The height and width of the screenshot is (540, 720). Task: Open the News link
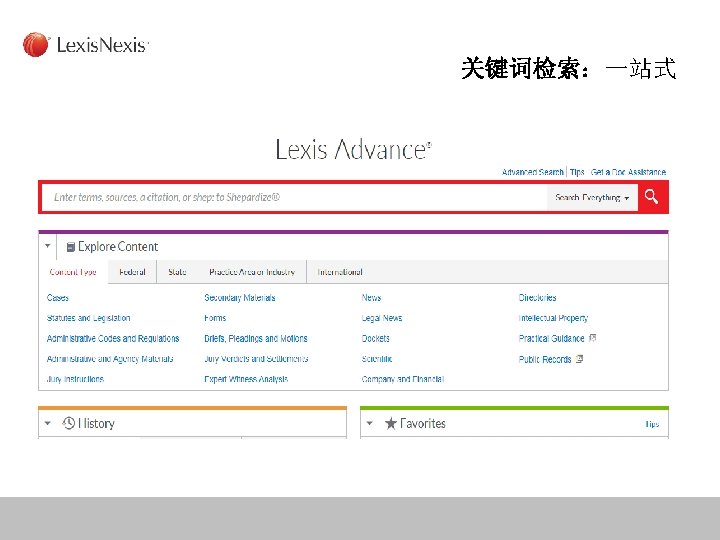371,298
